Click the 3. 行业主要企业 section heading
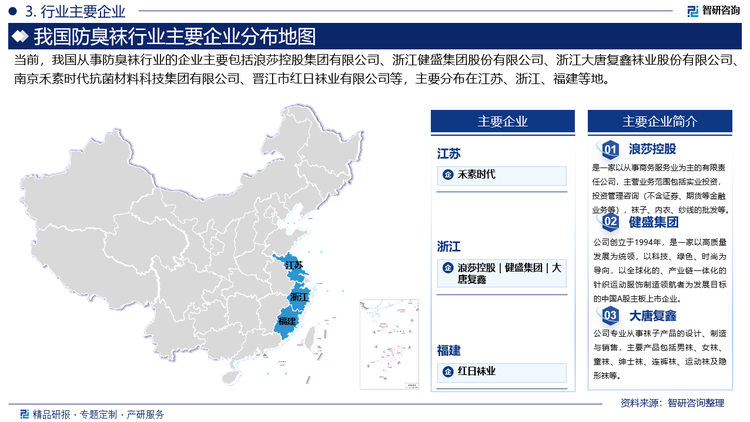750x422 pixels. pyautogui.click(x=75, y=11)
